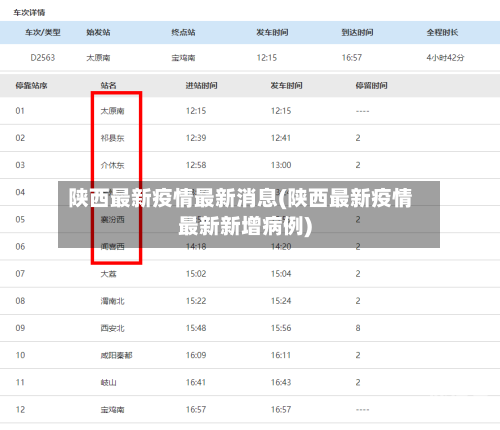
Task: Click the 全程时长 column header
Action: [x=442, y=32]
